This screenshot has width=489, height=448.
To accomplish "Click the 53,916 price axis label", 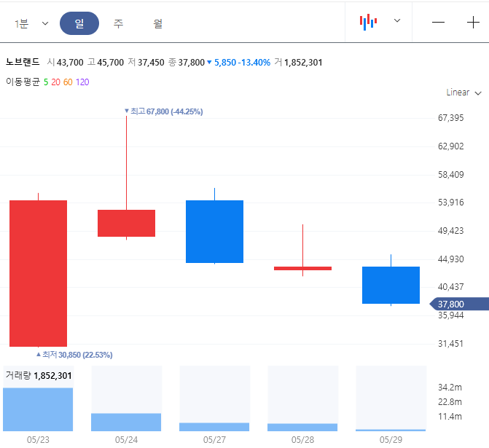I will point(450,203).
